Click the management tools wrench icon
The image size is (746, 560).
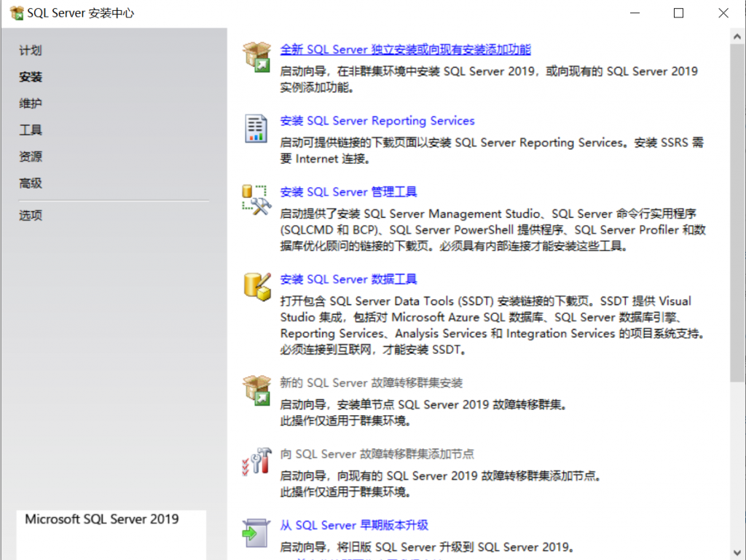point(256,200)
